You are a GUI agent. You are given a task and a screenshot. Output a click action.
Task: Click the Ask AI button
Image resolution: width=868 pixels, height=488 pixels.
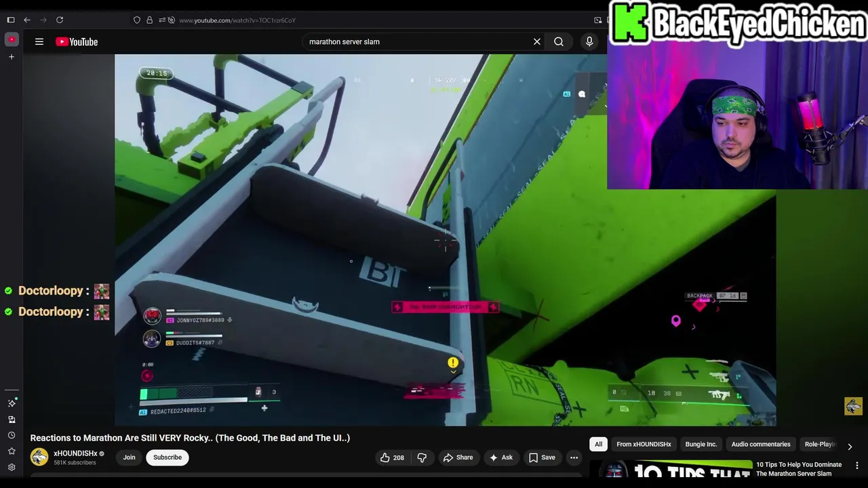(501, 457)
